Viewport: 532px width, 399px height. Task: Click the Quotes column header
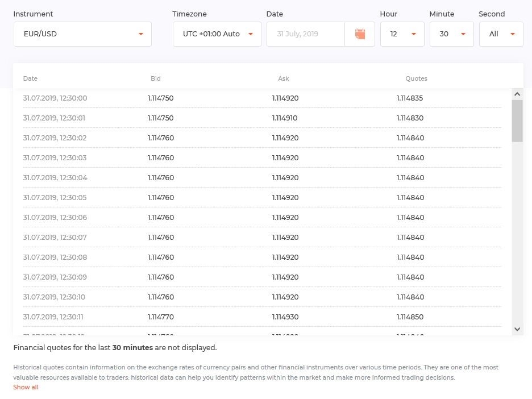click(x=416, y=78)
